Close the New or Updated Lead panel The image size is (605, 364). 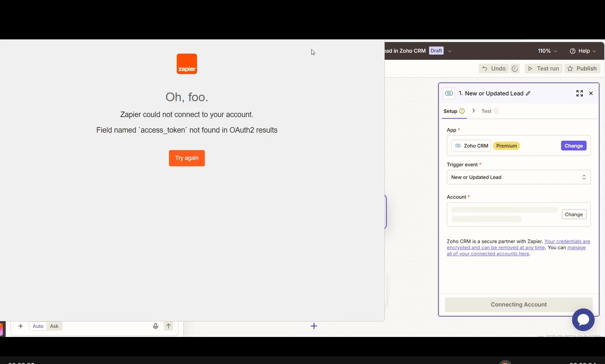click(x=591, y=93)
